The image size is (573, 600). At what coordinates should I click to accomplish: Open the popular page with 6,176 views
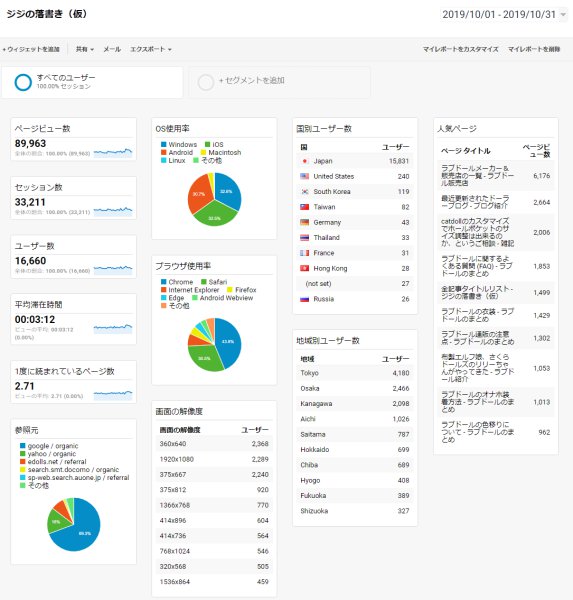coord(477,176)
